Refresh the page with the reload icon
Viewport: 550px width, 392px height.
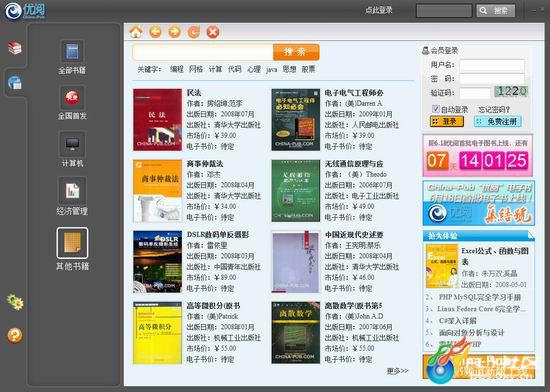[x=194, y=32]
